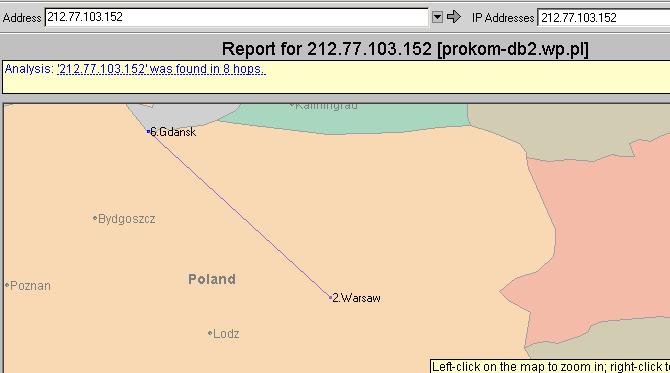
Task: Select the 6.Gdansk hop marker
Action: pos(148,132)
